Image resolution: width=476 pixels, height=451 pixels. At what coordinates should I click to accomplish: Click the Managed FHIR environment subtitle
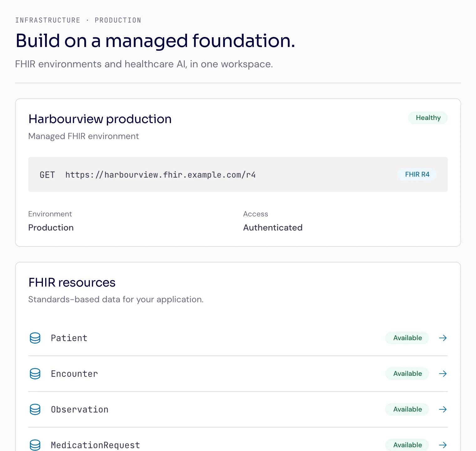84,136
